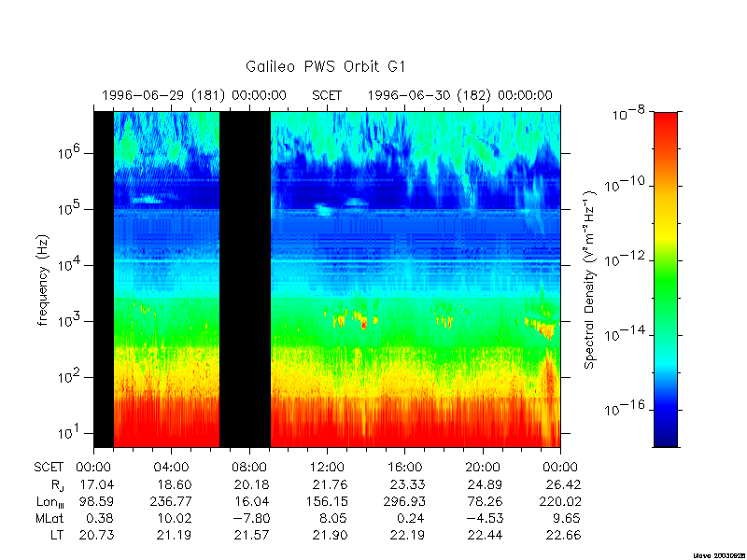The width and height of the screenshot is (747, 560).
Task: Select the local time value 22.66
Action: 563,535
